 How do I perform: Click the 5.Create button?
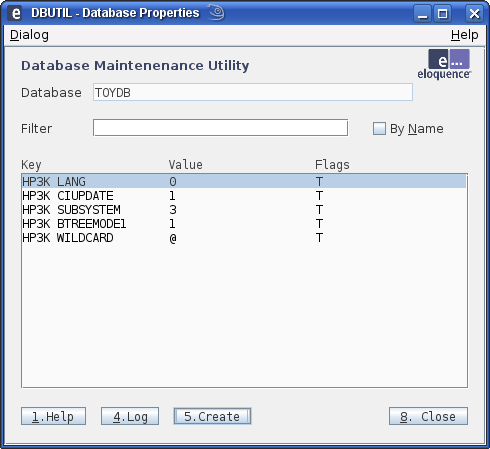tap(212, 416)
